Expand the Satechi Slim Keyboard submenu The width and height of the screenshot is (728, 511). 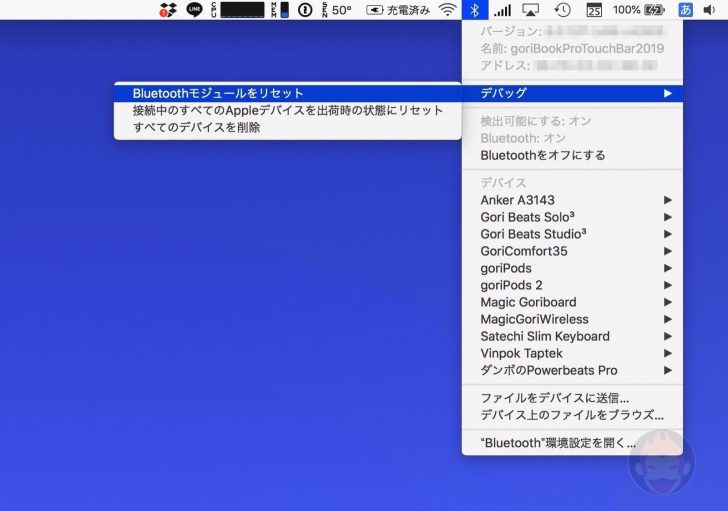[572, 336]
